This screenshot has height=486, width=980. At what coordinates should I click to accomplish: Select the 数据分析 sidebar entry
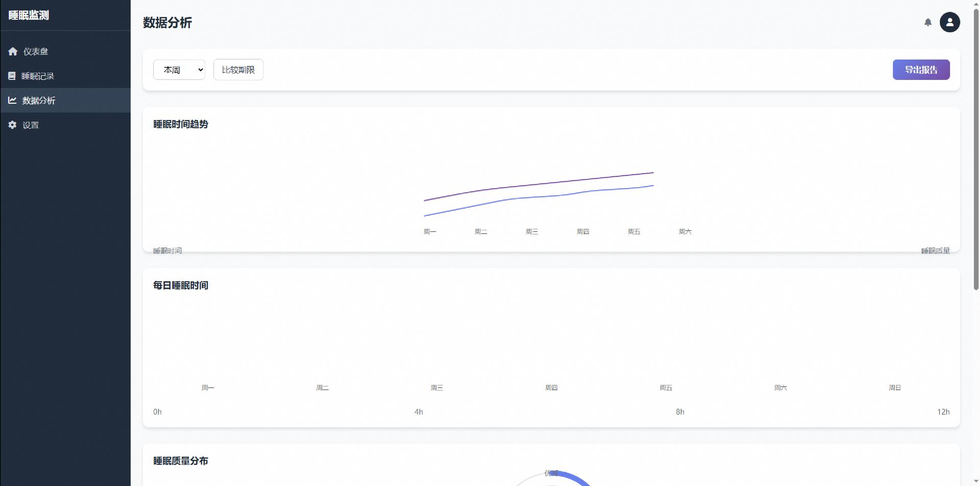[x=38, y=100]
